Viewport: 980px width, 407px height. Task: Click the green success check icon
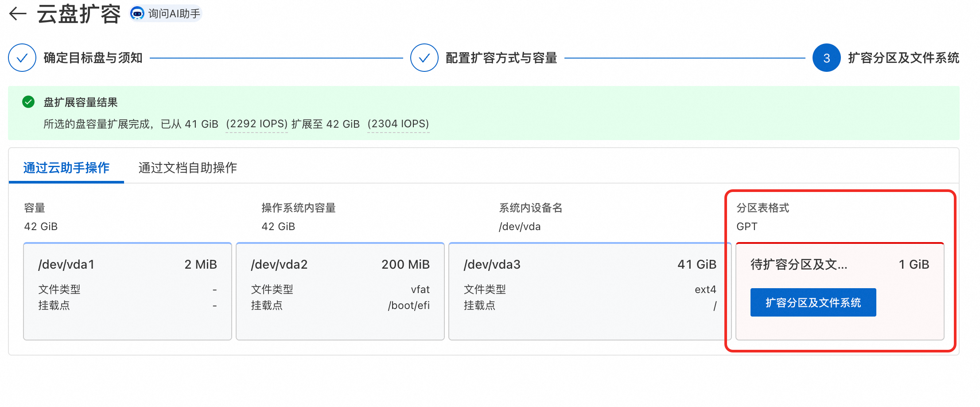[28, 102]
